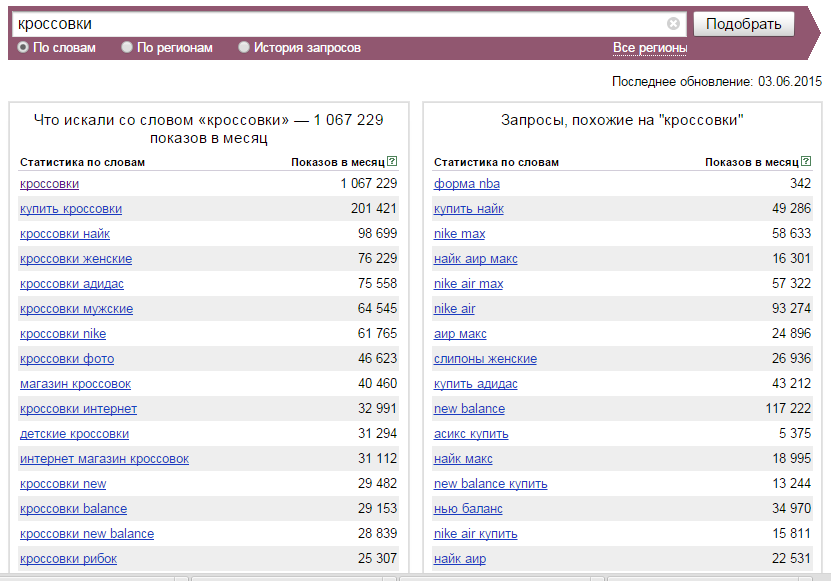Viewport: 831px width, 581px height.
Task: Select the value '22 531' for найк аир
Action: tap(791, 558)
